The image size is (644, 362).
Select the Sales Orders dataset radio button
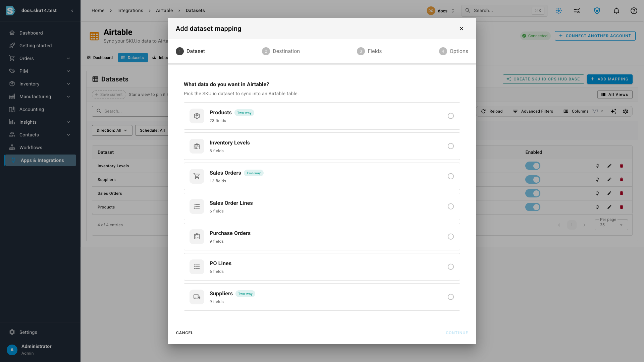[x=451, y=176]
